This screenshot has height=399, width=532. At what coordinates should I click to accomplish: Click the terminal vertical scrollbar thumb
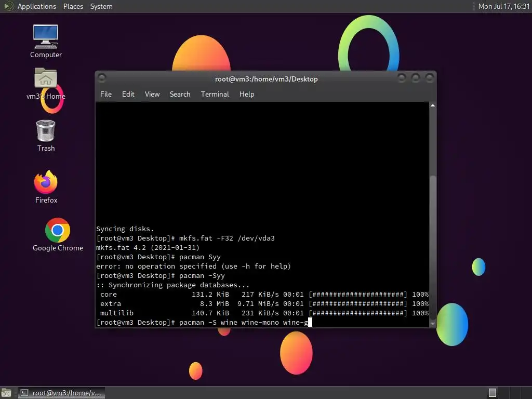pos(433,248)
